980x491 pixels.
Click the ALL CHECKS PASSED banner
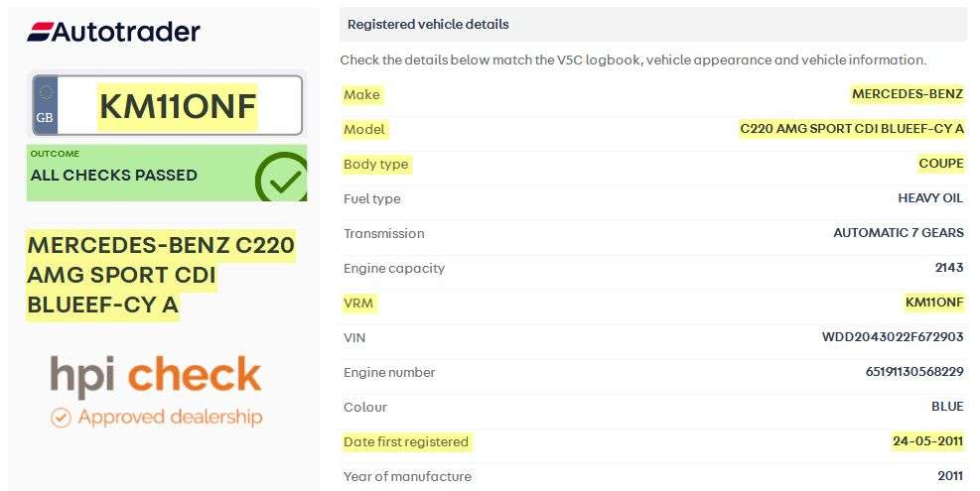tap(114, 175)
